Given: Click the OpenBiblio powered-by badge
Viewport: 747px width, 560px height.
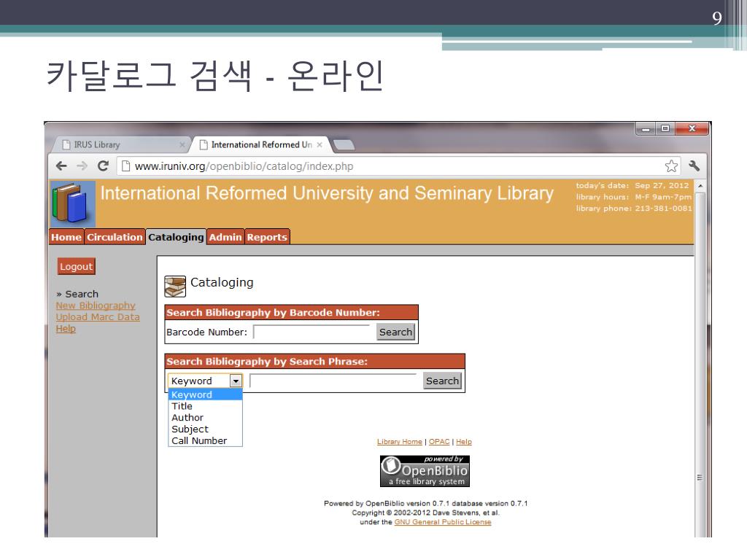Looking at the screenshot, I should click(x=425, y=471).
